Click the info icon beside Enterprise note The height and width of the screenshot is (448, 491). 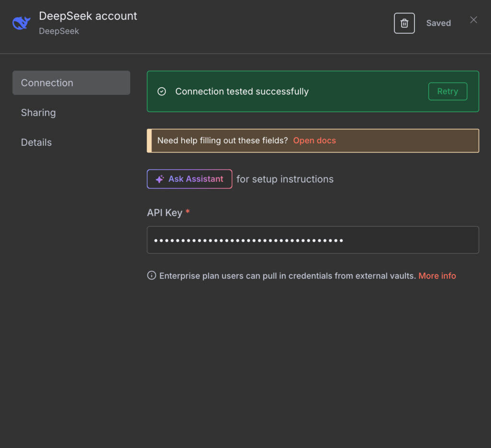(152, 275)
